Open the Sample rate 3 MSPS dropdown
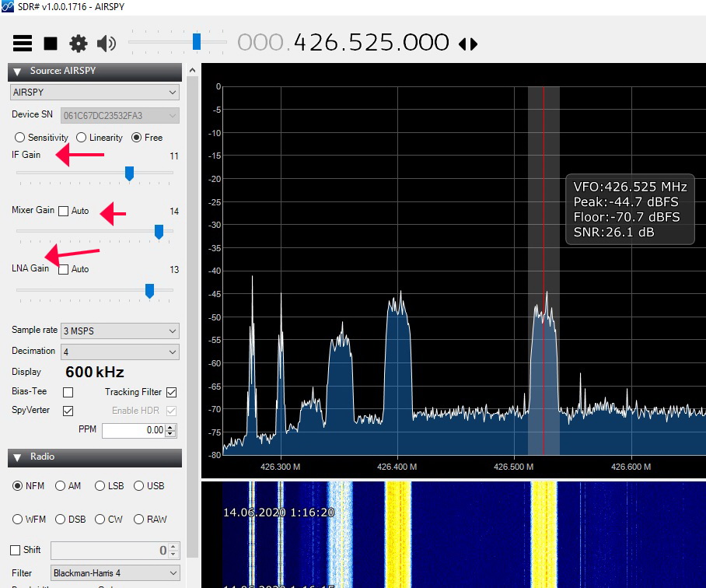Screen dimensions: 706x588 coord(120,331)
